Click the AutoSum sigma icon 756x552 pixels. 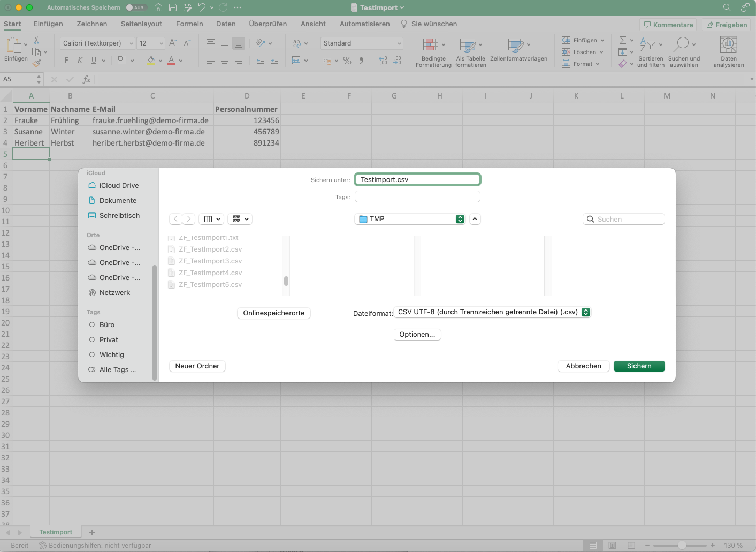(623, 41)
